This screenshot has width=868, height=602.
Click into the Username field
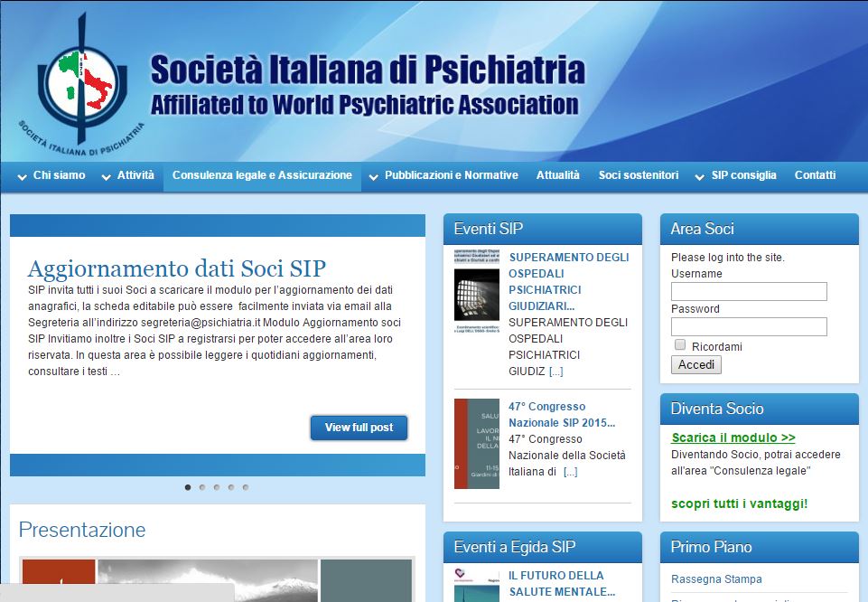(749, 291)
